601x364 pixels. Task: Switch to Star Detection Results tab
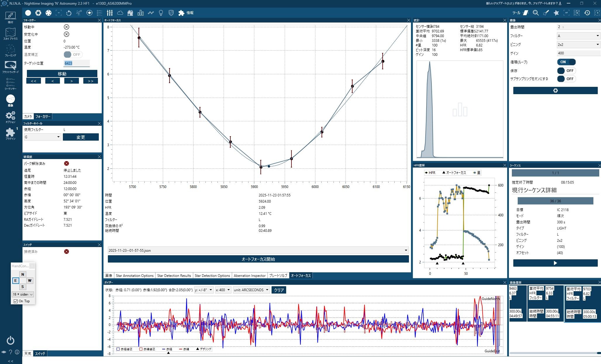[174, 275]
